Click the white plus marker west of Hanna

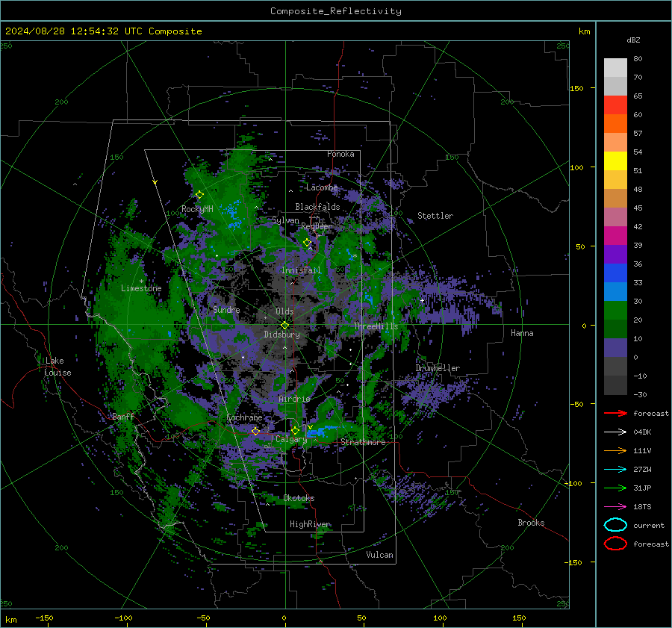click(x=422, y=300)
